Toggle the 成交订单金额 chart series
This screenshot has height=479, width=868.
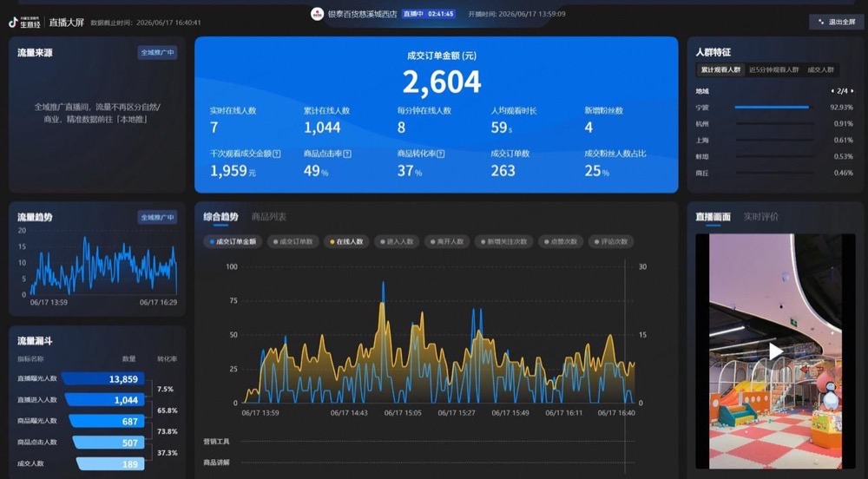coord(233,242)
